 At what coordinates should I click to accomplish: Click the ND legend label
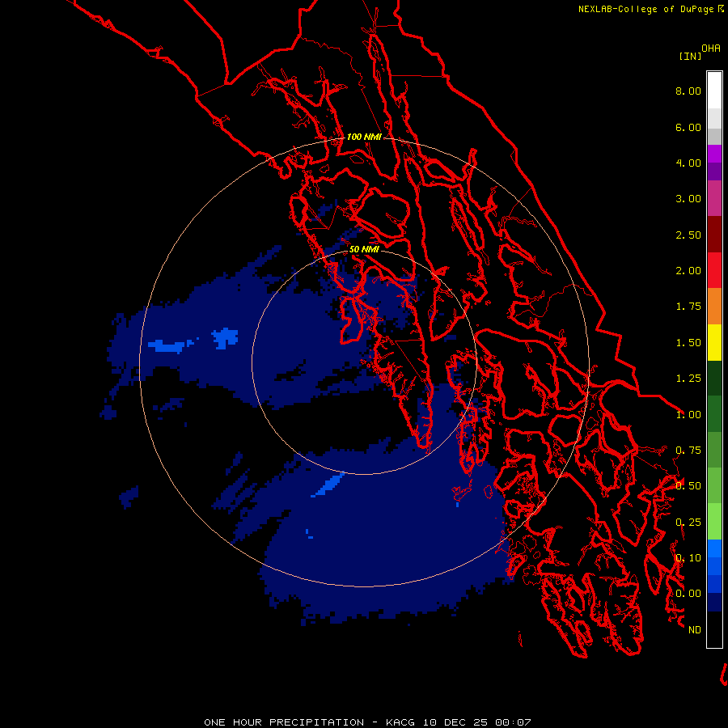pos(695,630)
